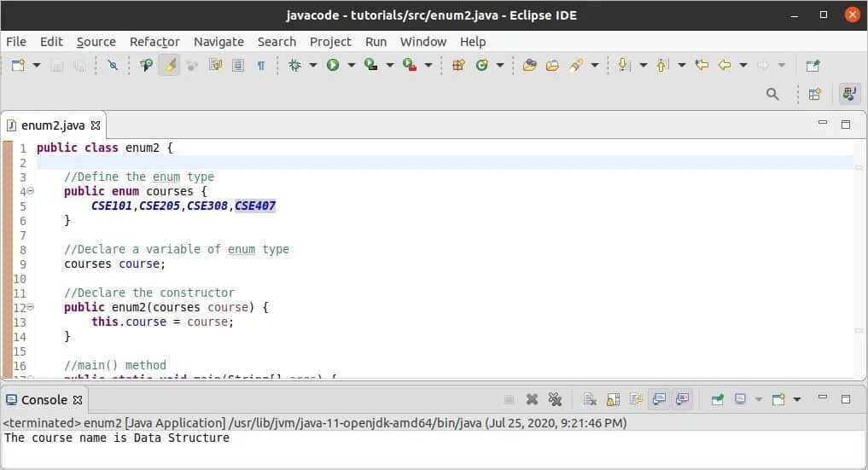Click the Pin Editor icon
Image resolution: width=868 pixels, height=470 pixels.
[x=813, y=65]
